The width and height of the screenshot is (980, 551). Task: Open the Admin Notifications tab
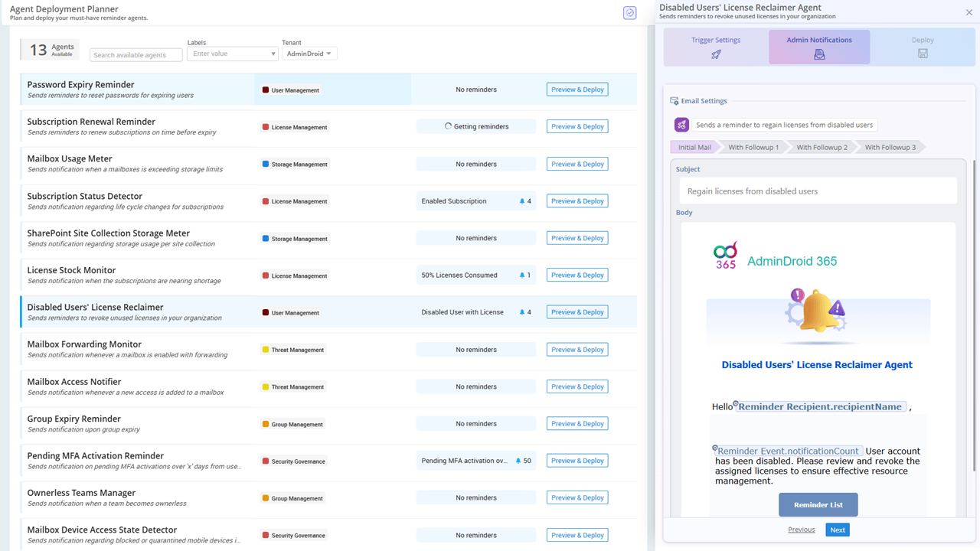[819, 47]
